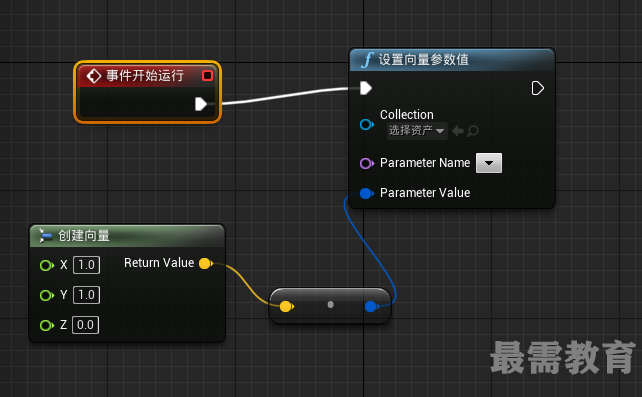Open the 选择资产 asset dropdown
This screenshot has height=397, width=642.
(x=417, y=131)
